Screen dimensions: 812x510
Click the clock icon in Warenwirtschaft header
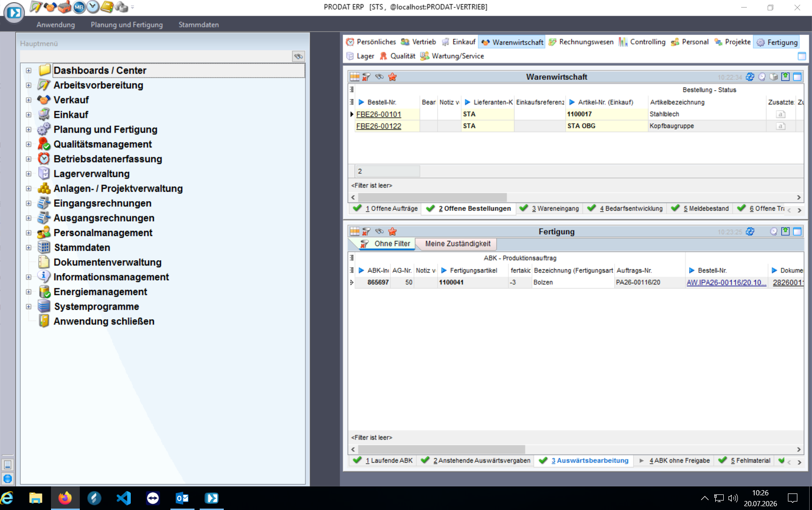tap(762, 77)
